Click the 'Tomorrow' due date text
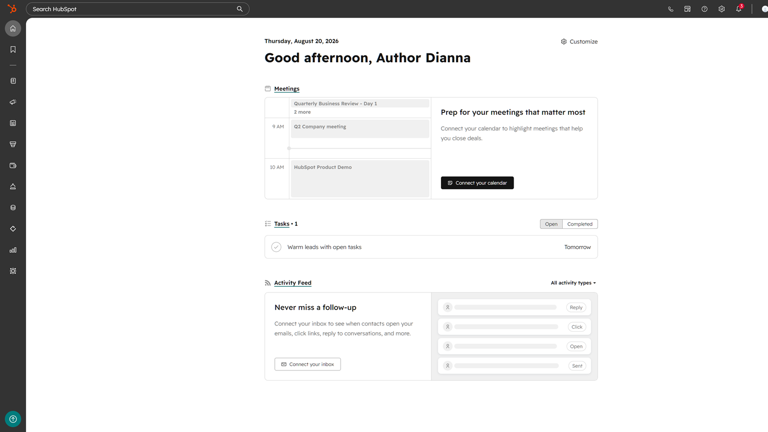This screenshot has height=432, width=768. [x=577, y=247]
